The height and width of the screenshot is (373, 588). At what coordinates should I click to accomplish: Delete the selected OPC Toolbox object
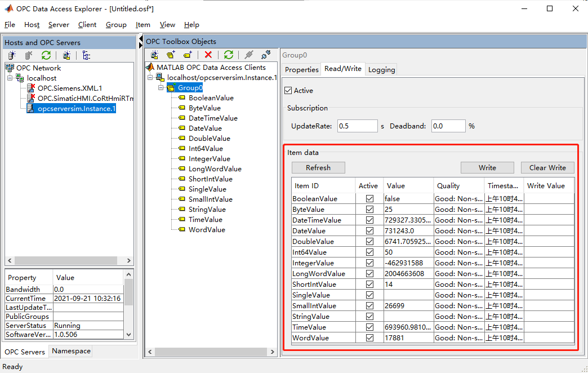point(208,55)
